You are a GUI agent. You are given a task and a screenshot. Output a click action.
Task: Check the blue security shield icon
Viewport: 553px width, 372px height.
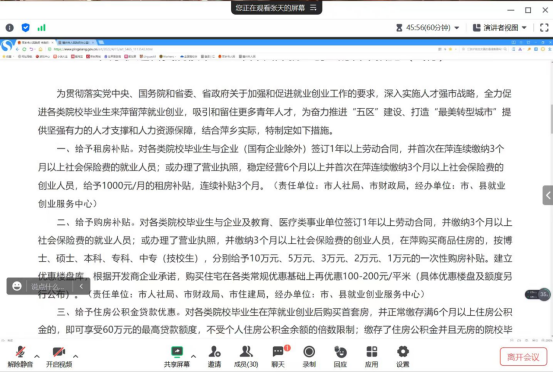[x=25, y=27]
